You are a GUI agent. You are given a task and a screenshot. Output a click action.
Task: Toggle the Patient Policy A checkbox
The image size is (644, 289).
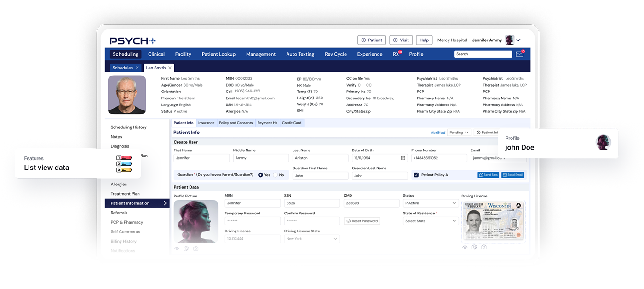click(x=416, y=175)
